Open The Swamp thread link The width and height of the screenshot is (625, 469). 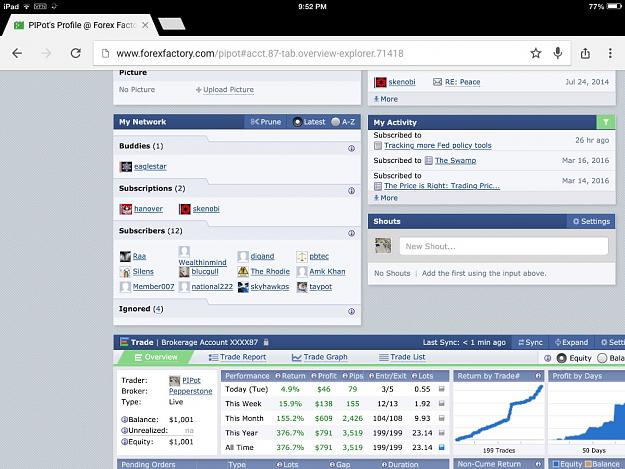click(x=455, y=161)
